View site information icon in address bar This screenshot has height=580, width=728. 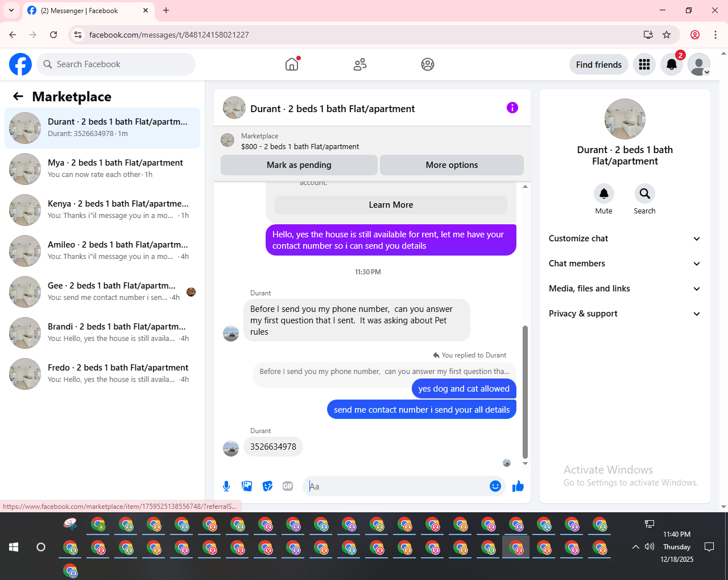pos(78,35)
